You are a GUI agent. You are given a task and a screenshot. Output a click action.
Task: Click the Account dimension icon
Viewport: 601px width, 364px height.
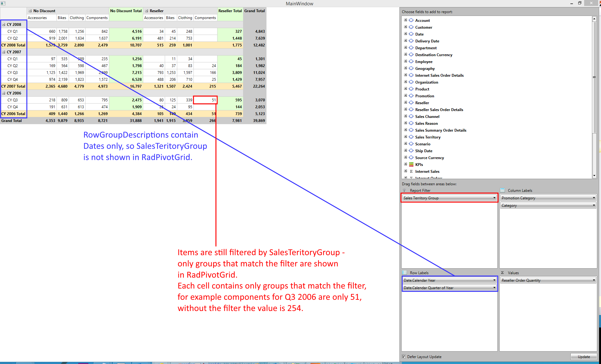point(411,20)
